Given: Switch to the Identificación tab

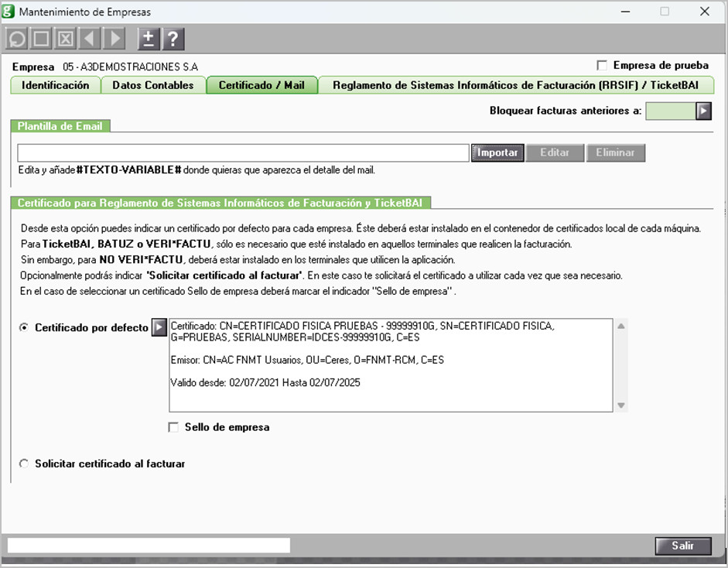Looking at the screenshot, I should coord(55,85).
